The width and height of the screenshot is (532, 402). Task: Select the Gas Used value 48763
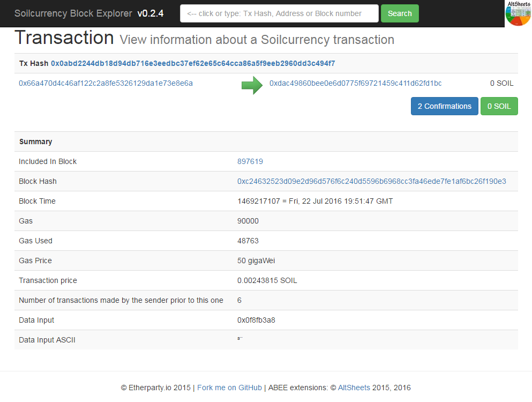click(x=248, y=241)
